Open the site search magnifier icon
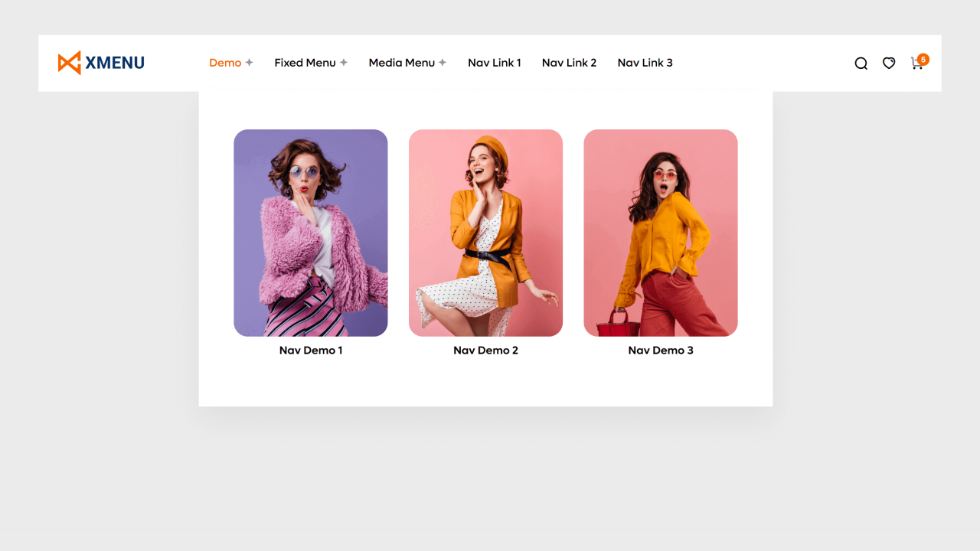Image resolution: width=980 pixels, height=551 pixels. 861,64
